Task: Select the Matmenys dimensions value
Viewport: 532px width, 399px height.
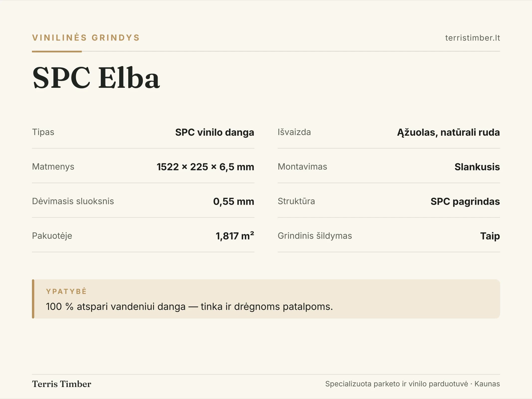Action: (x=205, y=167)
